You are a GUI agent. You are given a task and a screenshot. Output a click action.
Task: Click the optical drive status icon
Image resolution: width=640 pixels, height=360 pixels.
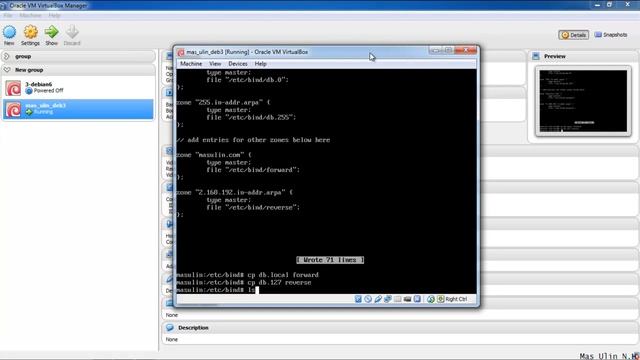coord(368,299)
